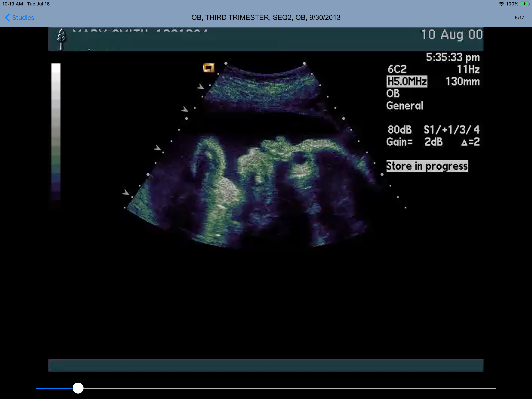Click the highlighted H5.0MHz frequency label
Image resolution: width=532 pixels, height=399 pixels.
tap(407, 81)
